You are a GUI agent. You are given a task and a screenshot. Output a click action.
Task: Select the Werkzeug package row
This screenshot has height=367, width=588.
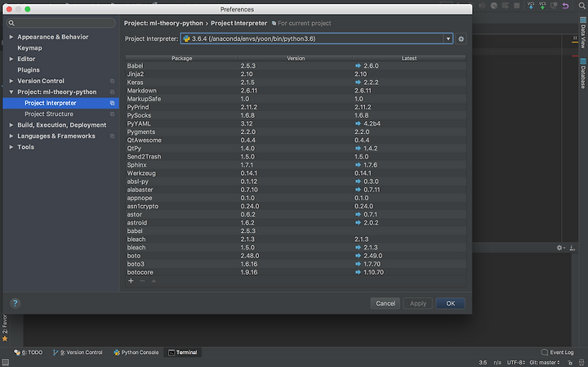296,173
